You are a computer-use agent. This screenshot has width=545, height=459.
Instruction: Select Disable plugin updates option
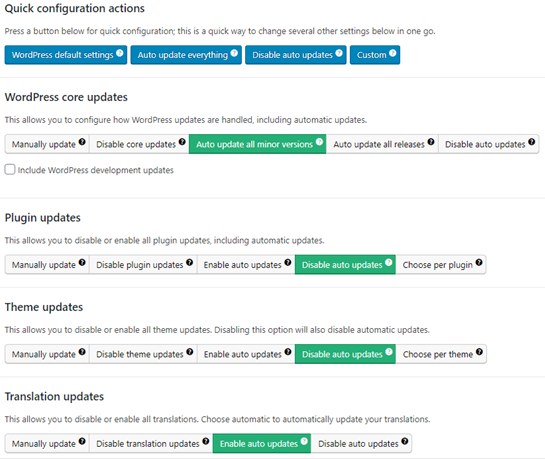143,265
